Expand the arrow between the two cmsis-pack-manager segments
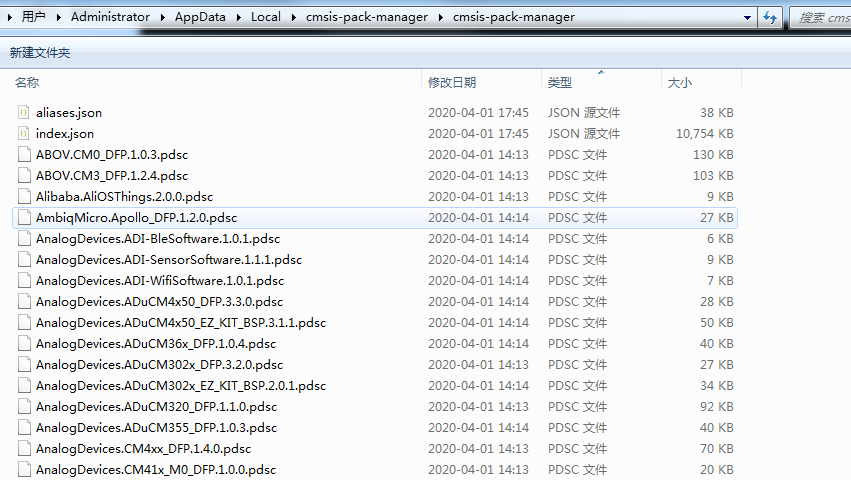Screen dimensions: 851x480 click(441, 17)
